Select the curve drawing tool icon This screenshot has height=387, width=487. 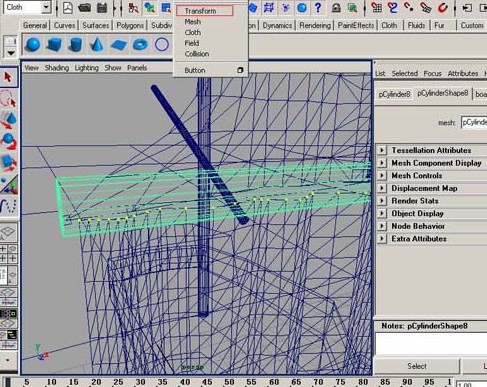coord(8,206)
